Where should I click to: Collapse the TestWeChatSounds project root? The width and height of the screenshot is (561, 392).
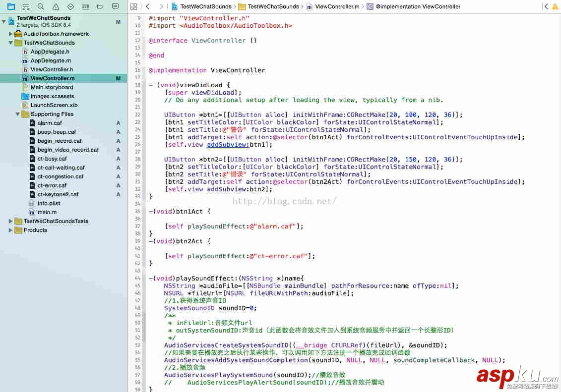(3, 21)
